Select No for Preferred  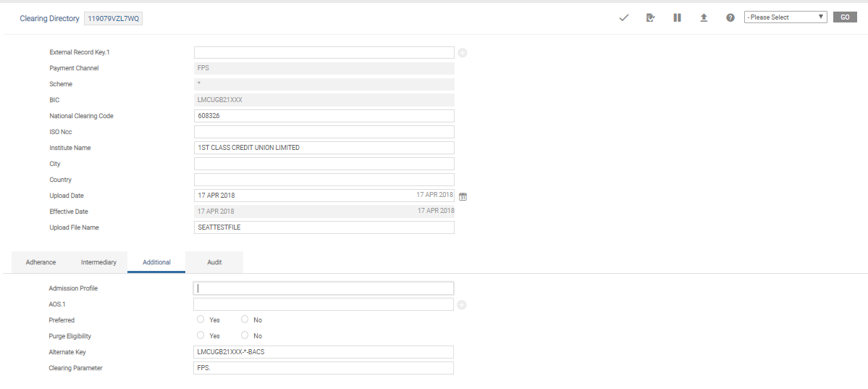245,319
